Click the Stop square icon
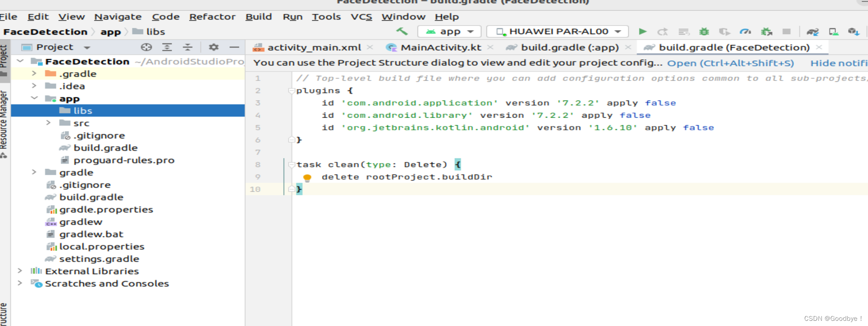This screenshot has width=868, height=326. click(x=786, y=31)
